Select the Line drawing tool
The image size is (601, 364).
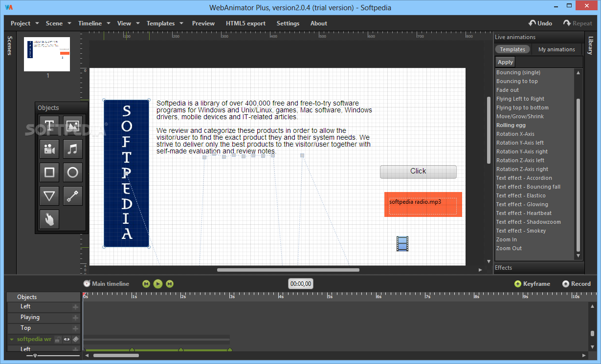pos(72,196)
